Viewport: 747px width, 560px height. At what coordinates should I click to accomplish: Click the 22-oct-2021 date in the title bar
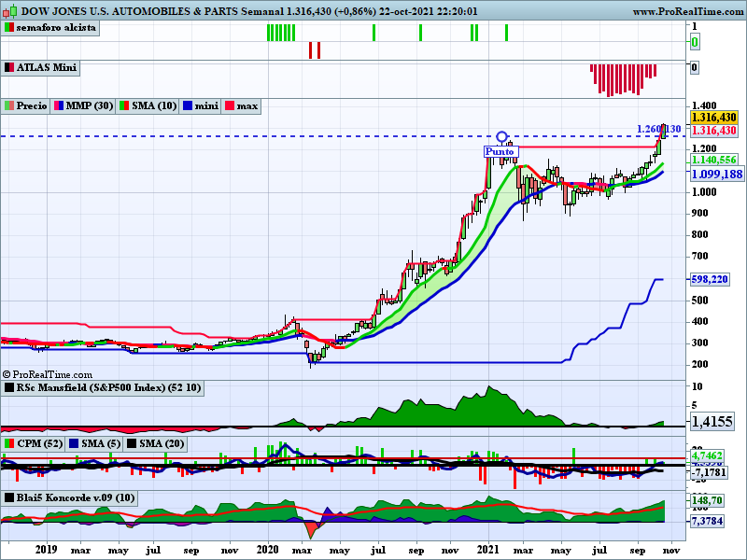pyautogui.click(x=406, y=11)
